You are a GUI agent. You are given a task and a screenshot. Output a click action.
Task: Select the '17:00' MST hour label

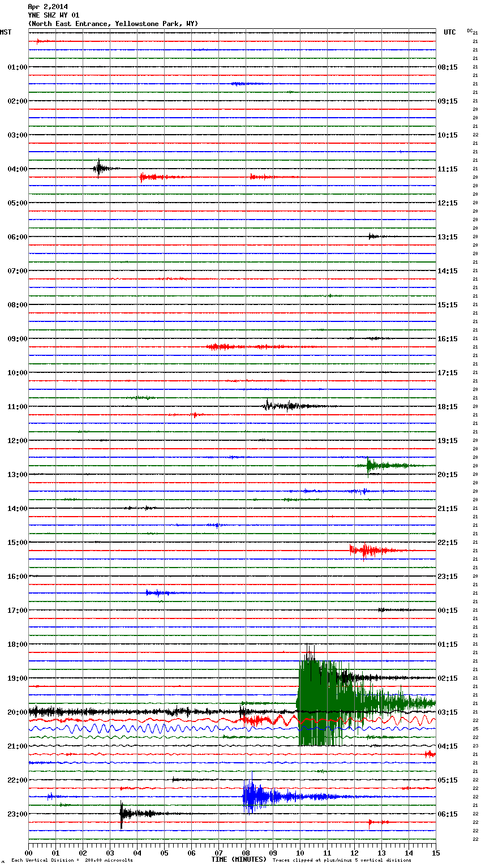[x=18, y=611]
